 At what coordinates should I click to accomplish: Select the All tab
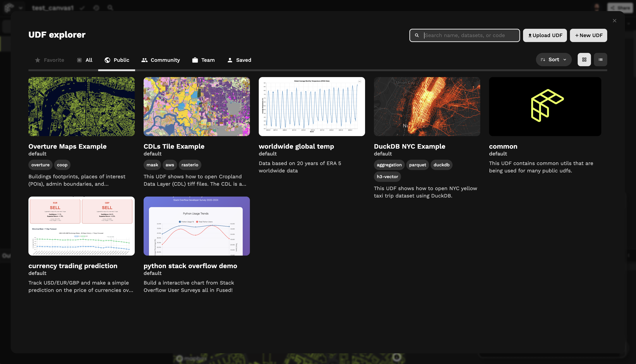pos(85,60)
